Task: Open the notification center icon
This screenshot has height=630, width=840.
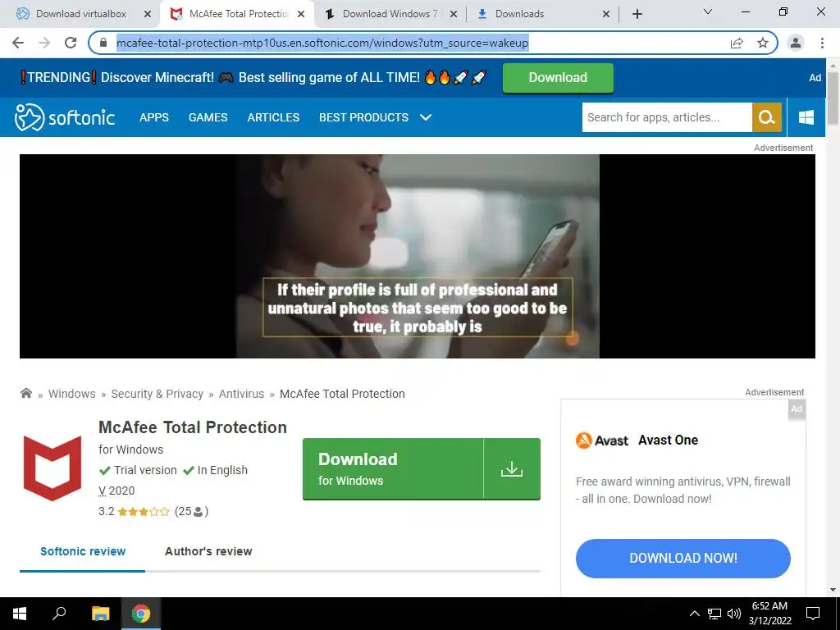Action: pyautogui.click(x=813, y=614)
